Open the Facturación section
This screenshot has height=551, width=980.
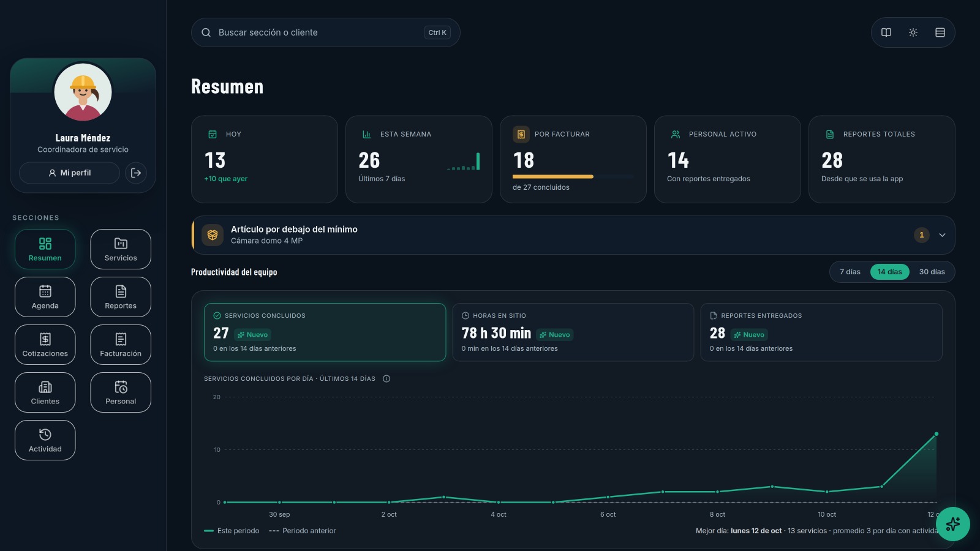121,345
